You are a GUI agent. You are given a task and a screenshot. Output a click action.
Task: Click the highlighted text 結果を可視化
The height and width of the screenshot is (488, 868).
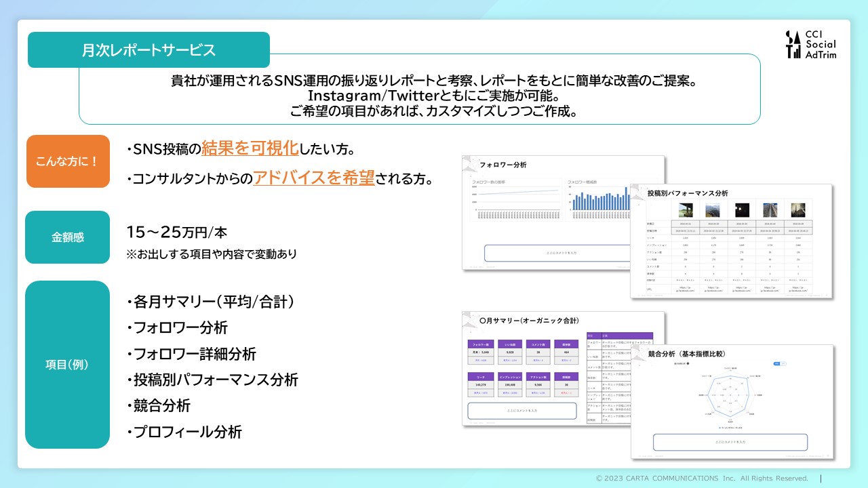[x=250, y=147]
